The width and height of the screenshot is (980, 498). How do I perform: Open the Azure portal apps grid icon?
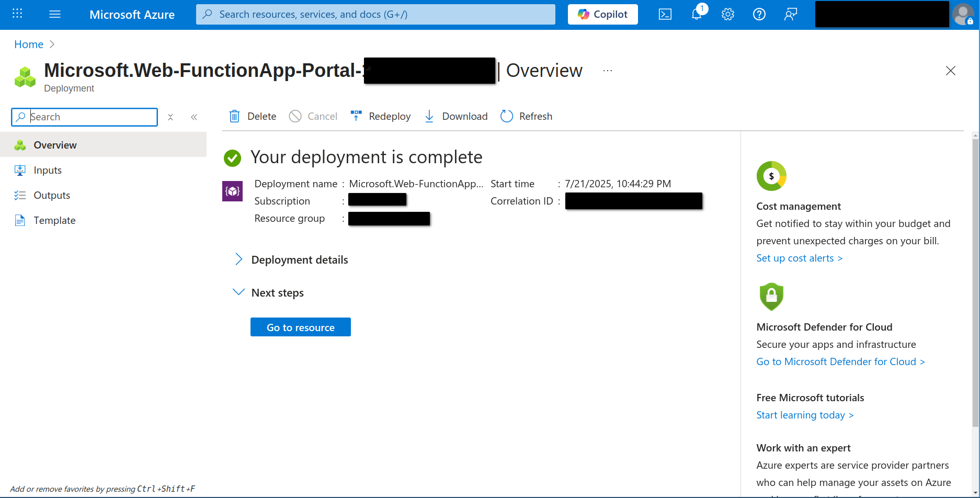17,14
